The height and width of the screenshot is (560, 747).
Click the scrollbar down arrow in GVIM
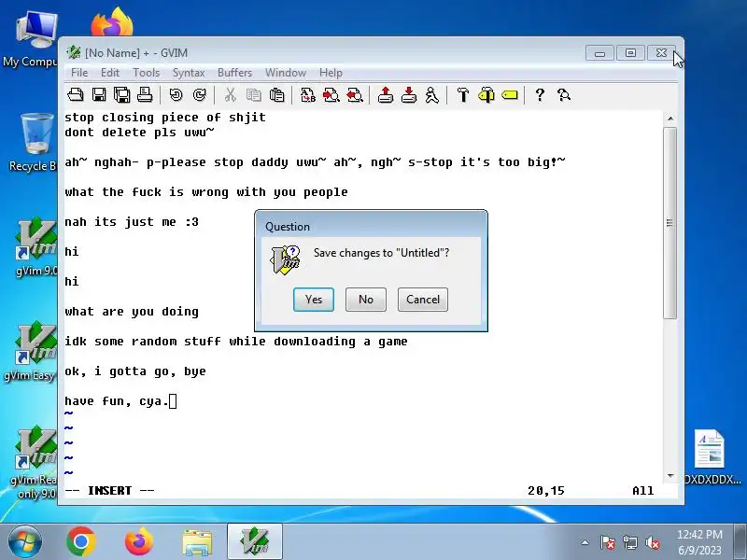(x=670, y=476)
